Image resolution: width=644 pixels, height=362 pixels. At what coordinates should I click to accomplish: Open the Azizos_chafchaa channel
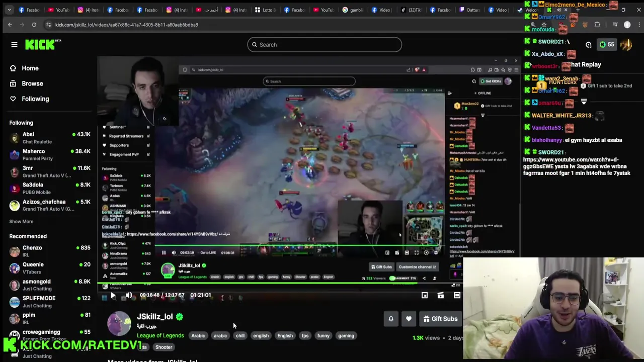pos(49,205)
